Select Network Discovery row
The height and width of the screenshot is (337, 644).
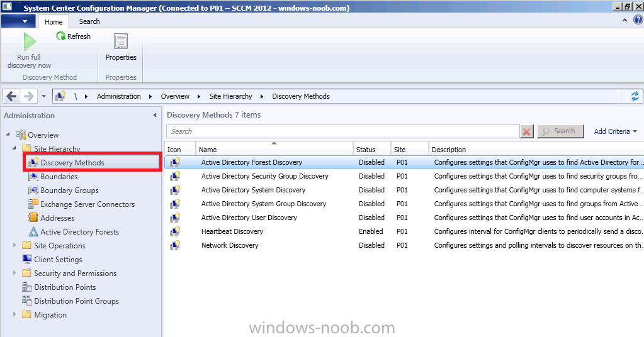(404, 245)
